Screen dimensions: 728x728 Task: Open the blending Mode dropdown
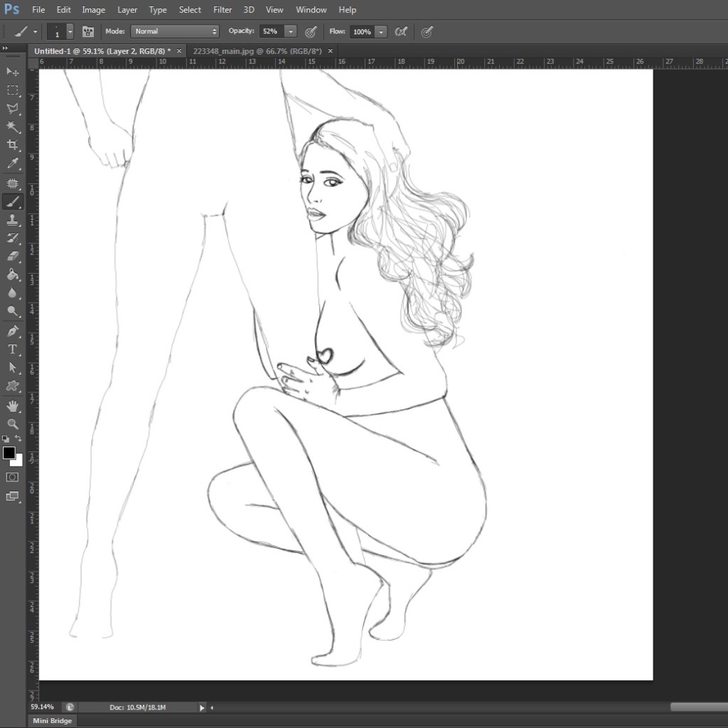point(175,31)
